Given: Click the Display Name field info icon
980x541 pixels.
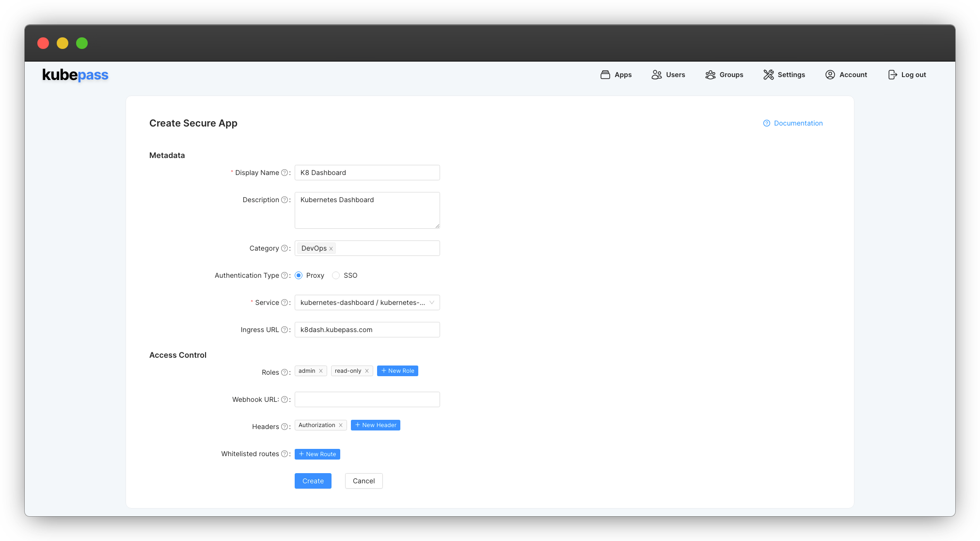Looking at the screenshot, I should 285,173.
